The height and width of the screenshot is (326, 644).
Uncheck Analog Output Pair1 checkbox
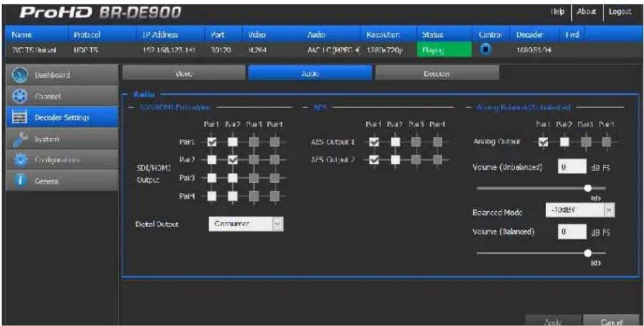click(543, 142)
